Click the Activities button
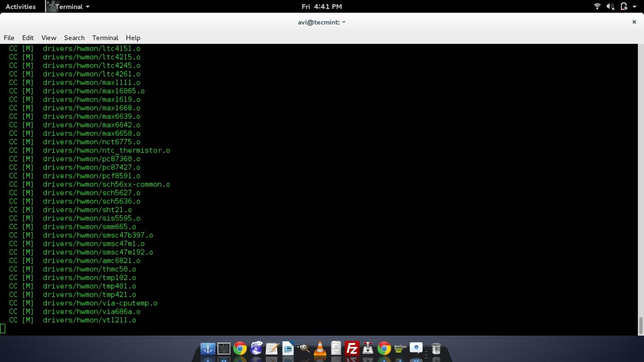644x362 pixels. coord(20,7)
